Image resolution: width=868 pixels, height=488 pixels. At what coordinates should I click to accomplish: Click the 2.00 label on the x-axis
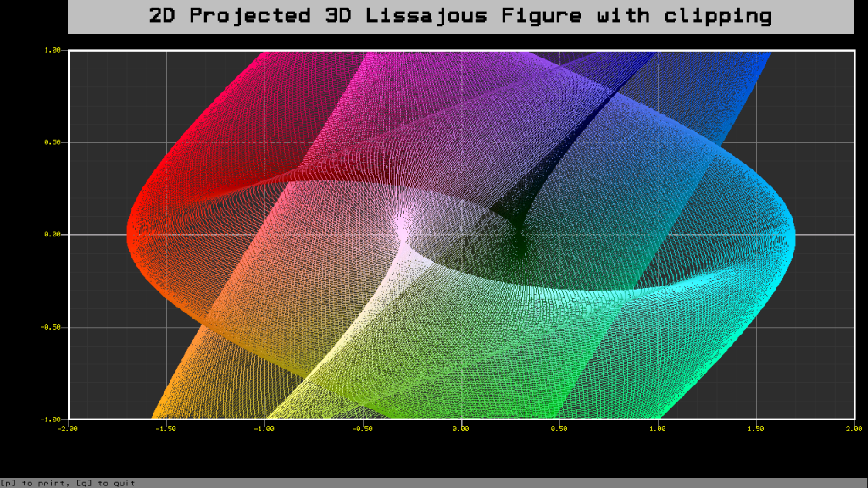point(853,429)
